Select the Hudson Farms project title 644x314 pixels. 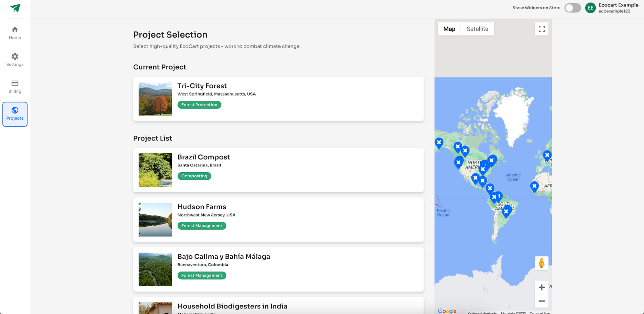202,207
